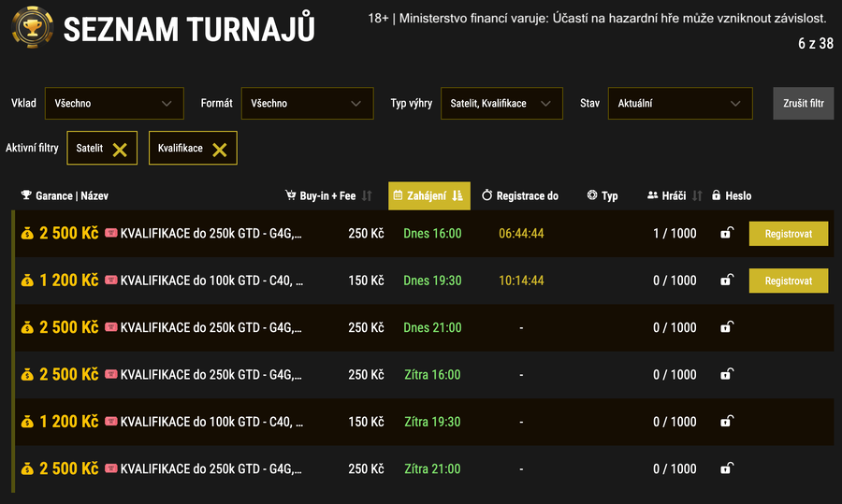This screenshot has height=504, width=842.
Task: Click money bag icon in Dnes 19:30 row
Action: (27, 281)
